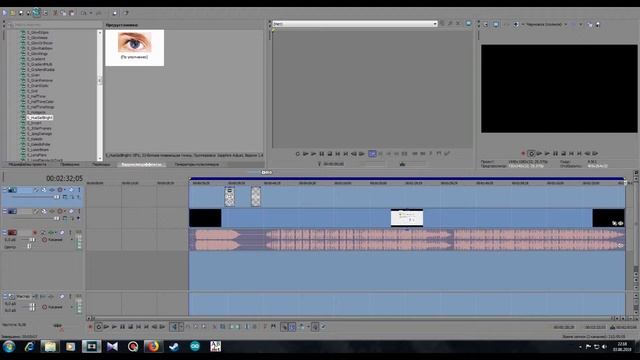
Task: Open Master bus Касание automation dropdown
Action: pos(72,307)
